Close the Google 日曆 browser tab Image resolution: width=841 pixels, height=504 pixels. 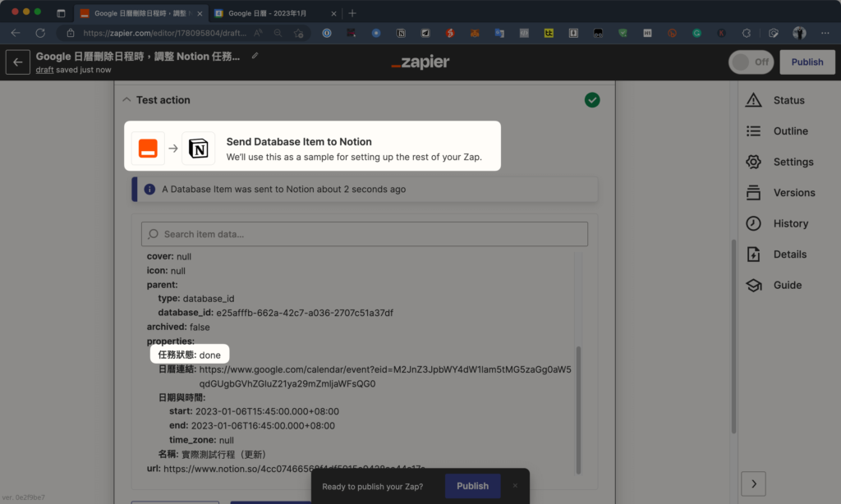(x=333, y=13)
